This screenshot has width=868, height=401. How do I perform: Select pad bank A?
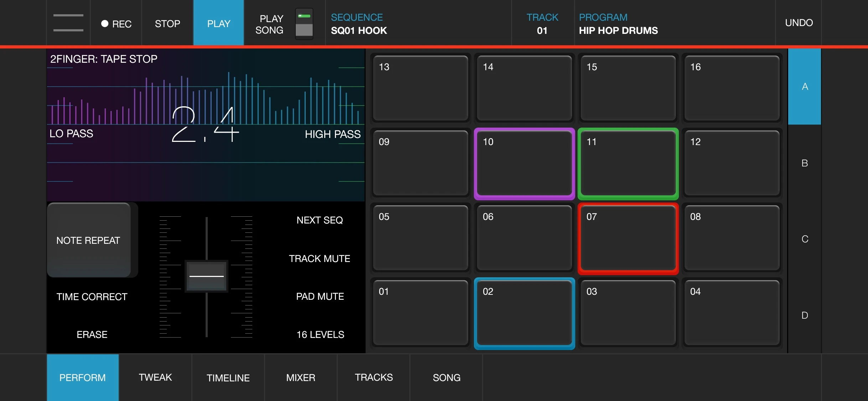(805, 87)
